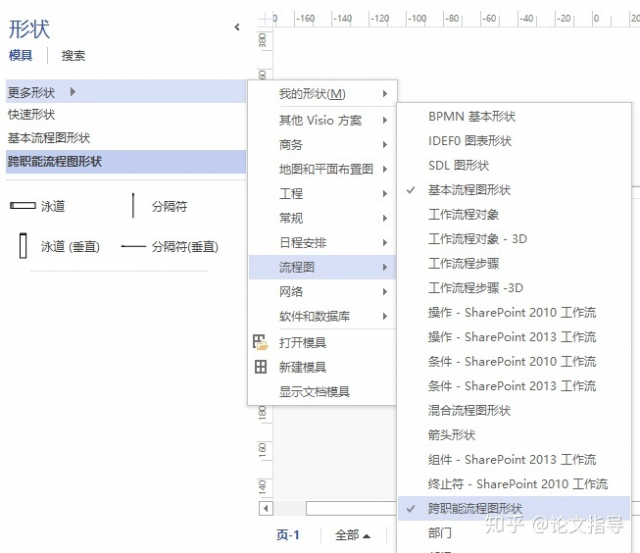Open the 商务 submenu
This screenshot has width=640, height=553.
click(322, 144)
